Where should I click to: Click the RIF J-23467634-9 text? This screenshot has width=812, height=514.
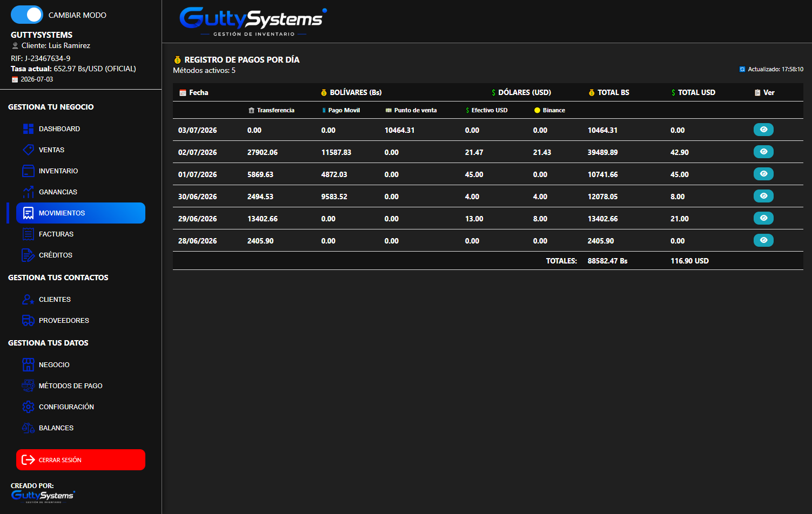click(41, 58)
